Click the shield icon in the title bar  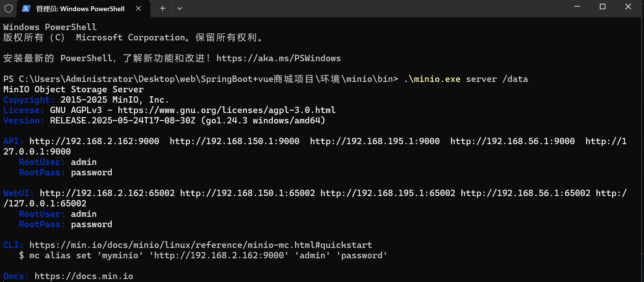tap(8, 9)
